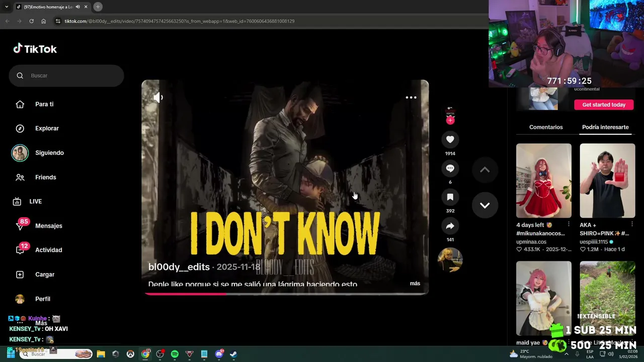The width and height of the screenshot is (644, 362).
Task: Open the Siguiendo feed
Action: point(49,153)
